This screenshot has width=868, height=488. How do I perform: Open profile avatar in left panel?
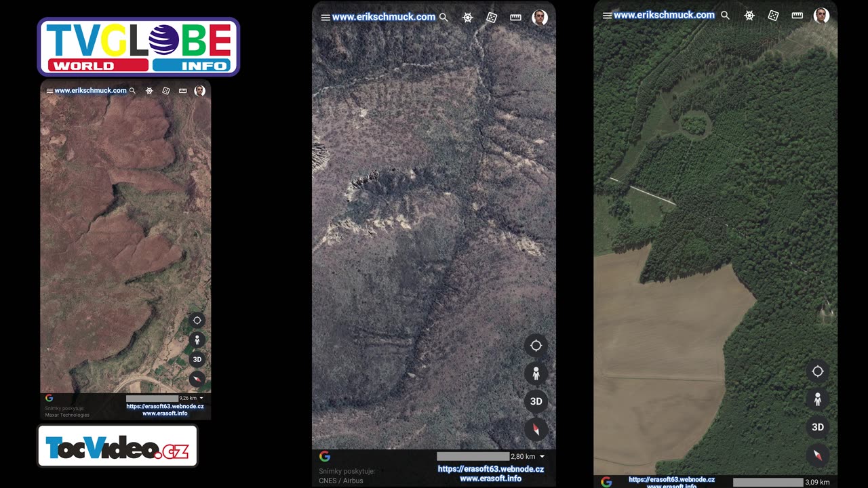199,90
